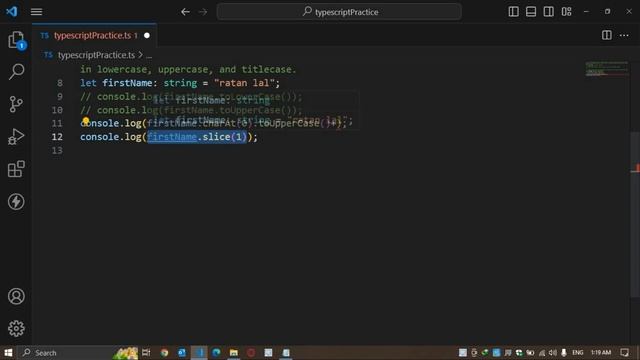
Task: Open the Extensions view
Action: (16, 169)
